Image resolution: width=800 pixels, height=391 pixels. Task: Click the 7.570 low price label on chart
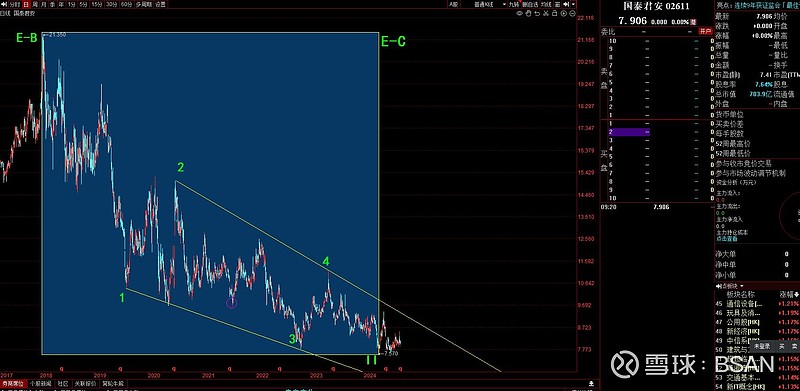click(x=390, y=353)
